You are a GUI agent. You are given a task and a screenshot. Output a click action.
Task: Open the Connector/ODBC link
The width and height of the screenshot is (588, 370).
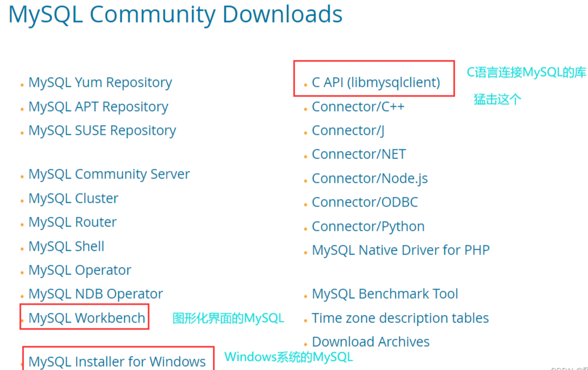(x=365, y=203)
